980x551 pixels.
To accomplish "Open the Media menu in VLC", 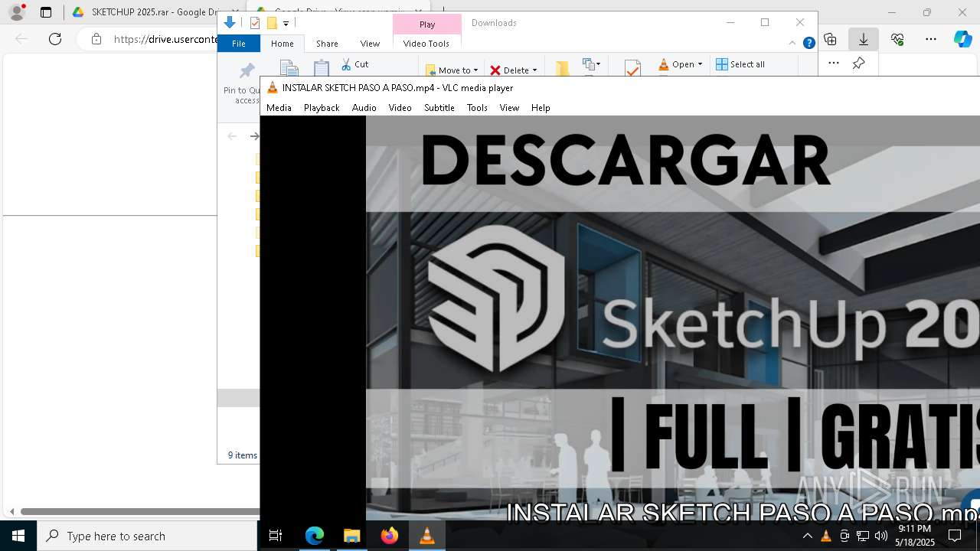I will (279, 108).
